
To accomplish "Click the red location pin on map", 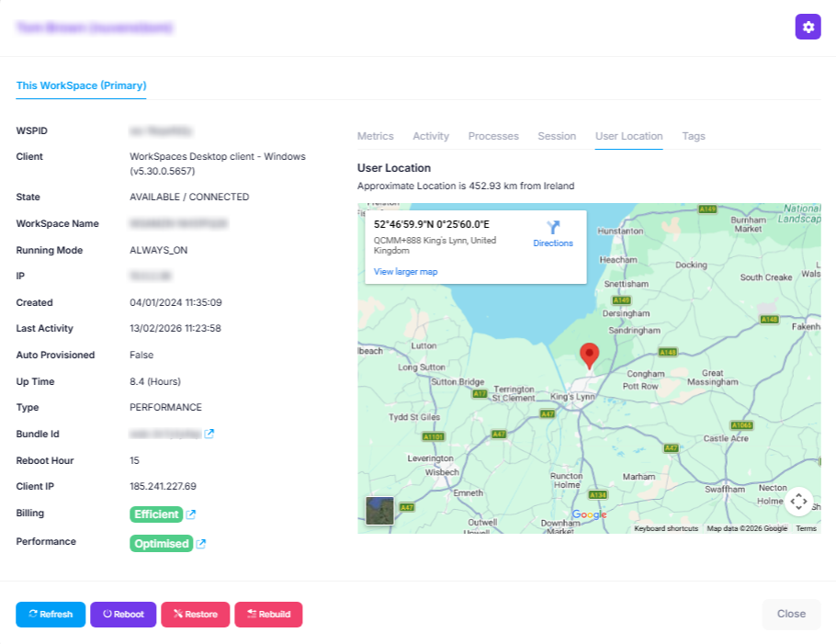I will (x=590, y=356).
